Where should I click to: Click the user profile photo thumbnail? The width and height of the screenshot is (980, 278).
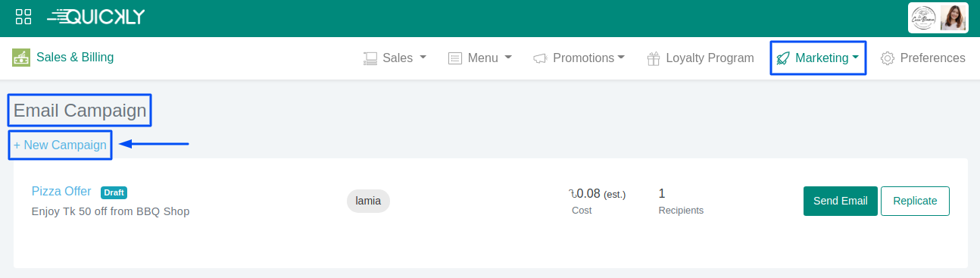953,17
